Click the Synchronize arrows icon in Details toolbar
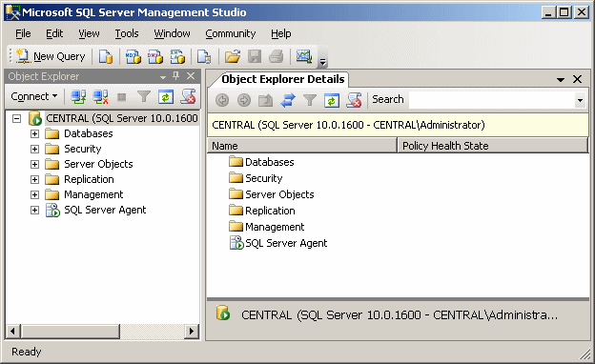Viewport: 595px width, 364px height. coord(288,100)
